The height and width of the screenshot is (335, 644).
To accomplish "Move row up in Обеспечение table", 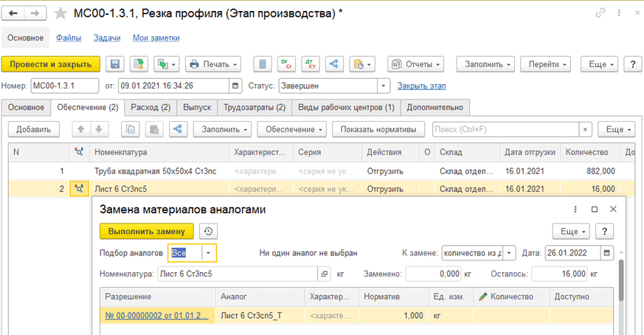I will [81, 129].
